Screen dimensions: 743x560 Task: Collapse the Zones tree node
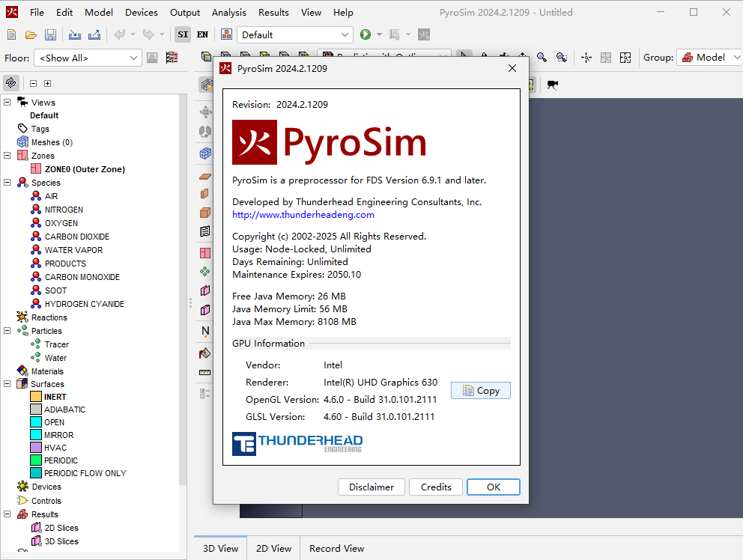pos(7,156)
